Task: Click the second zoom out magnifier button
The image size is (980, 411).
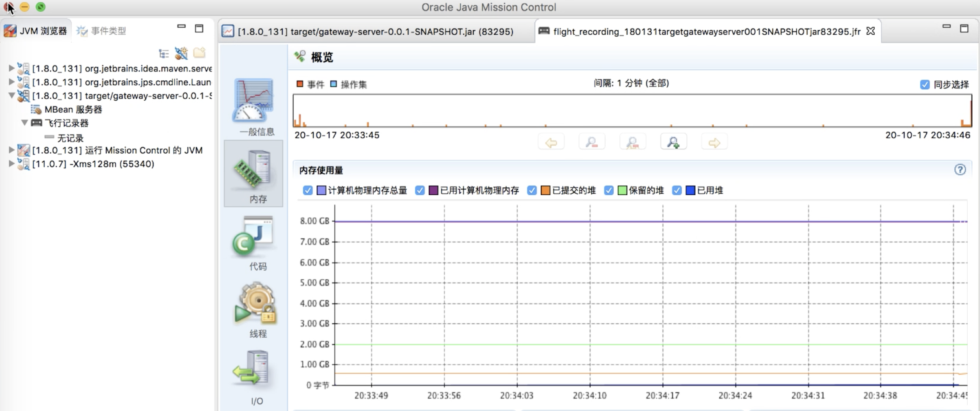Action: point(633,142)
